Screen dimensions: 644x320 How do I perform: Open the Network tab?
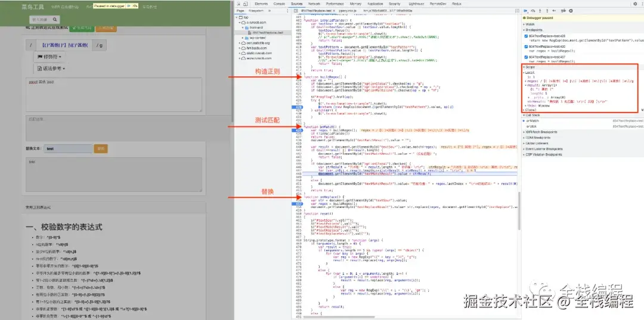tap(314, 4)
